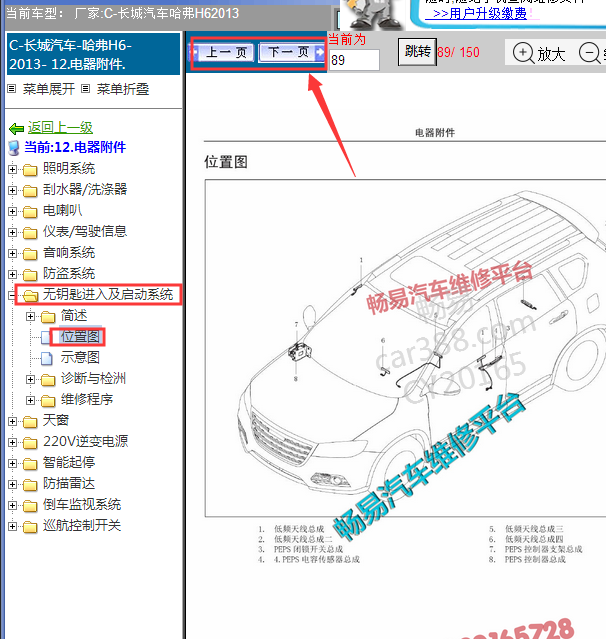Viewport: 606px width, 639px height.
Task: Click the 天窗 folder icon
Action: tap(30, 421)
